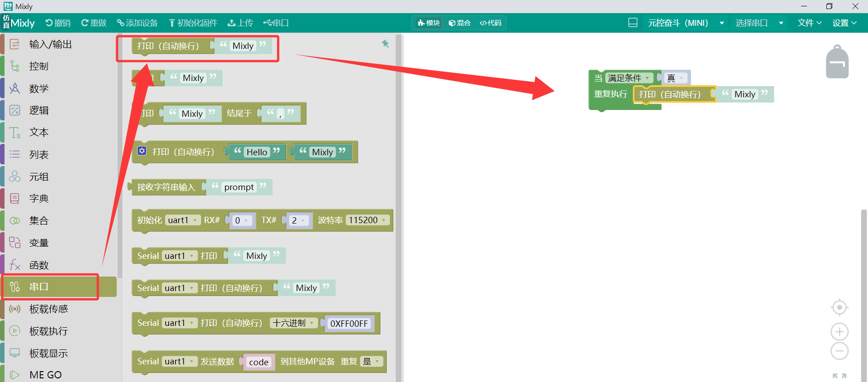The image size is (868, 382).
Task: Click the 撤销 undo button
Action: pyautogui.click(x=58, y=23)
